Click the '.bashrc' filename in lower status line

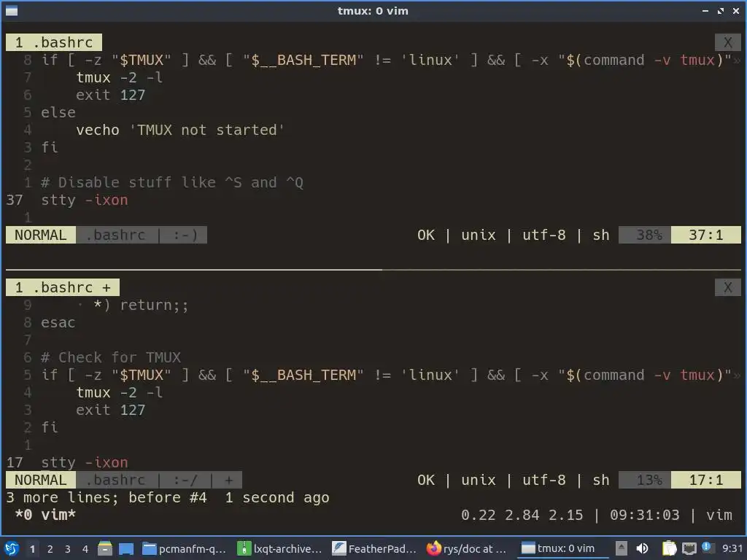pyautogui.click(x=115, y=480)
